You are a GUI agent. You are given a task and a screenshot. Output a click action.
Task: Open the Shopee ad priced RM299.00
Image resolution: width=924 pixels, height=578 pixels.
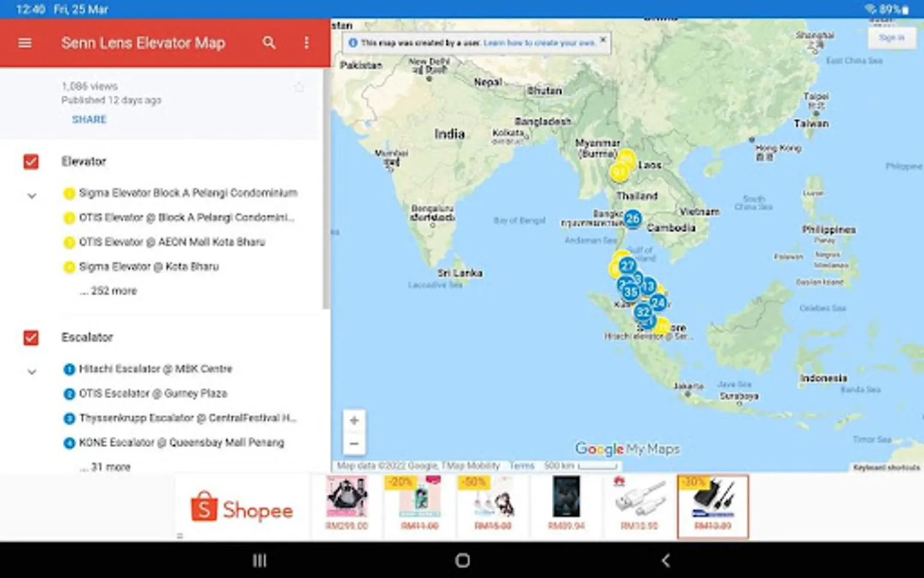coord(346,506)
